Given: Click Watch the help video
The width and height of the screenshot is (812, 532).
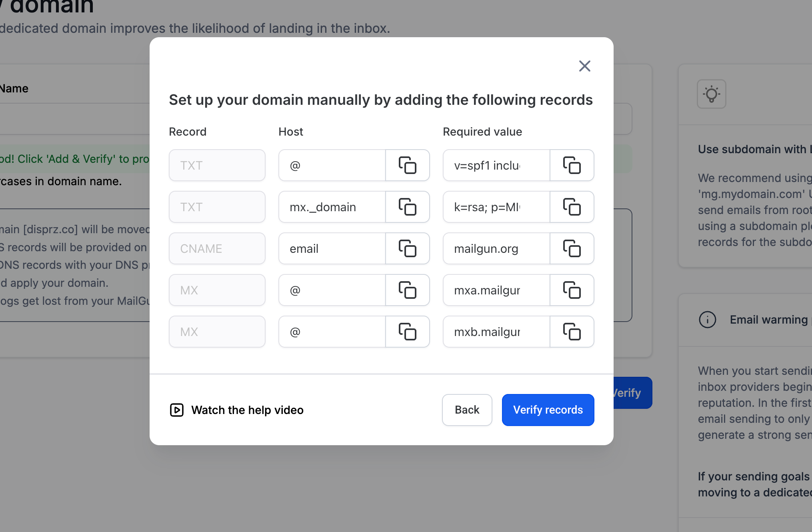Looking at the screenshot, I should point(248,410).
